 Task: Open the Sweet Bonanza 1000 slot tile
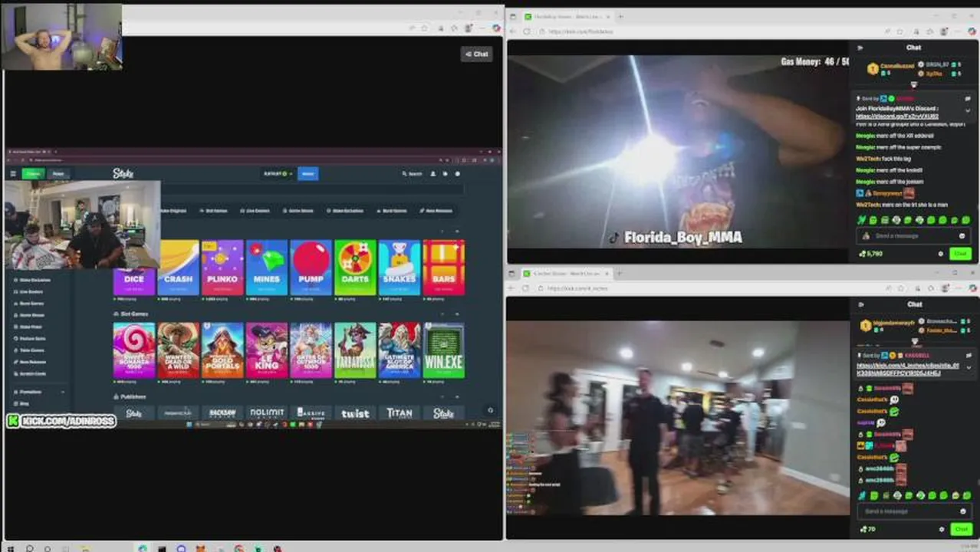134,350
